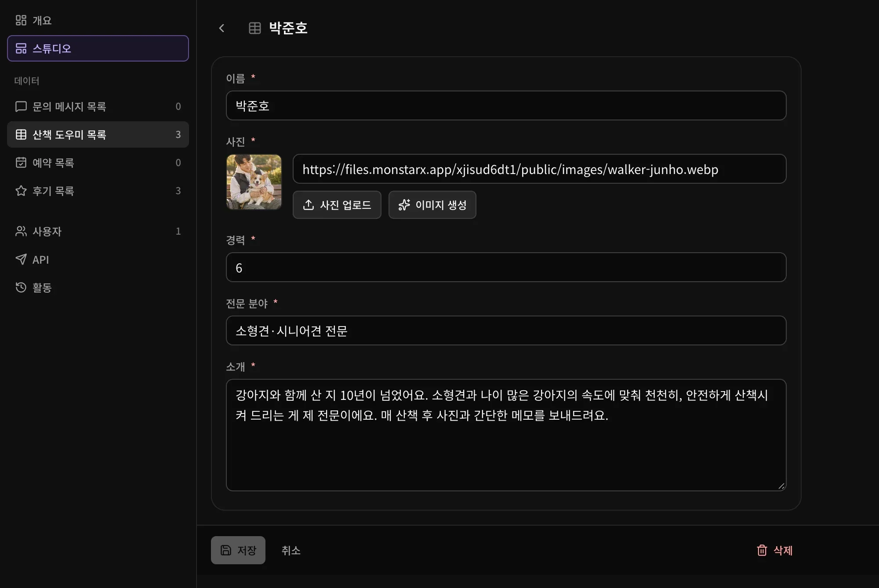879x588 pixels.
Task: Click the floppy disk save icon
Action: coord(226,550)
